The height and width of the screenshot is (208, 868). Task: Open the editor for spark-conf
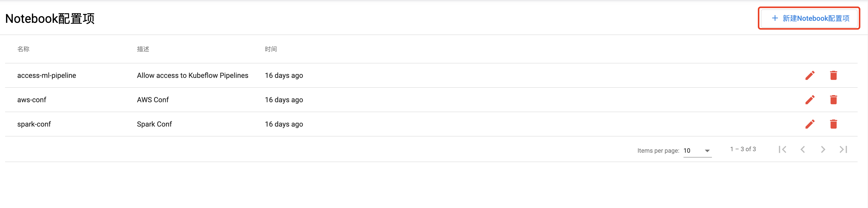tap(810, 124)
